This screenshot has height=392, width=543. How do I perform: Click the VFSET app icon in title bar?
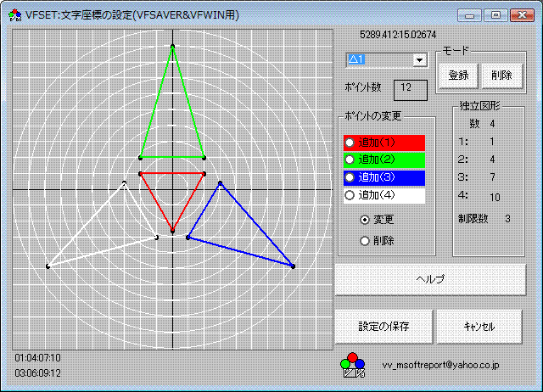point(15,15)
